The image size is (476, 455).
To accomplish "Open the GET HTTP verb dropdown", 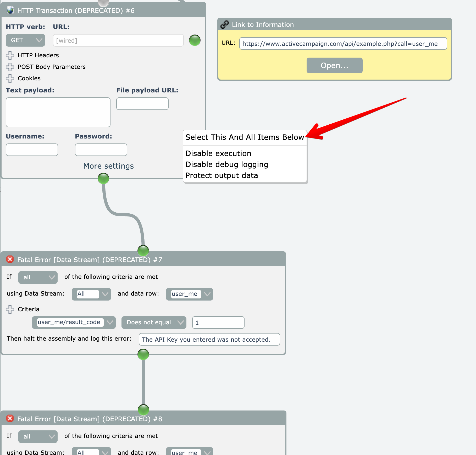I will 25,40.
